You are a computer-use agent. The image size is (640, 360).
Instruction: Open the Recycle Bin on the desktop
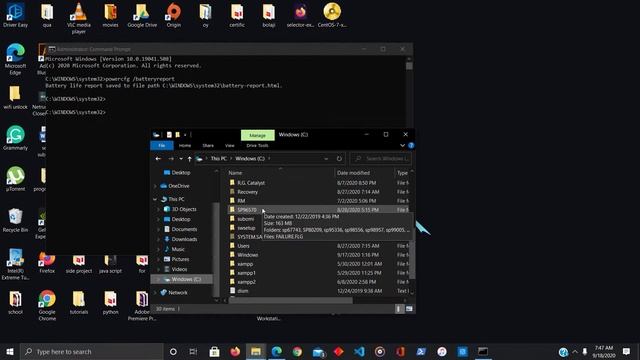coord(16,220)
